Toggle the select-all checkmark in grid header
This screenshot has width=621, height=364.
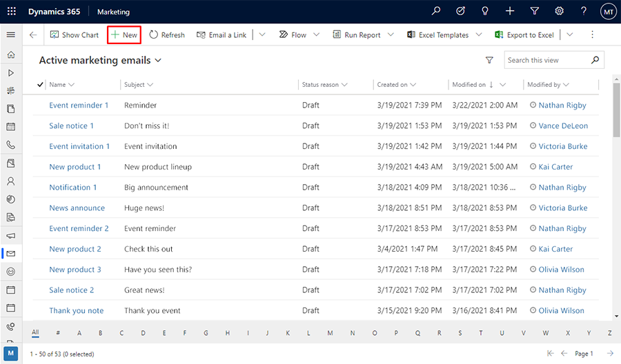click(40, 85)
